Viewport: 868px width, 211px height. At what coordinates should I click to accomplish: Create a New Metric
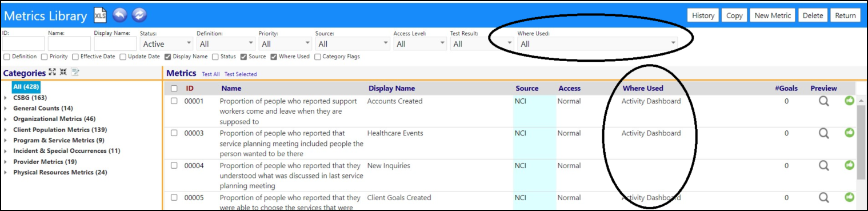click(773, 15)
